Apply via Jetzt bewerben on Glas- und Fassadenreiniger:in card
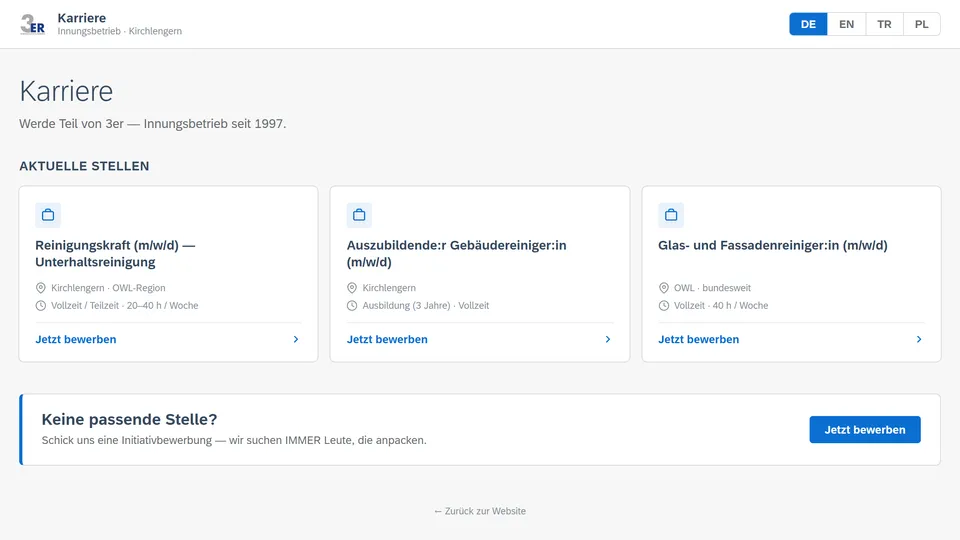Screen dimensions: 960x540 tap(699, 339)
